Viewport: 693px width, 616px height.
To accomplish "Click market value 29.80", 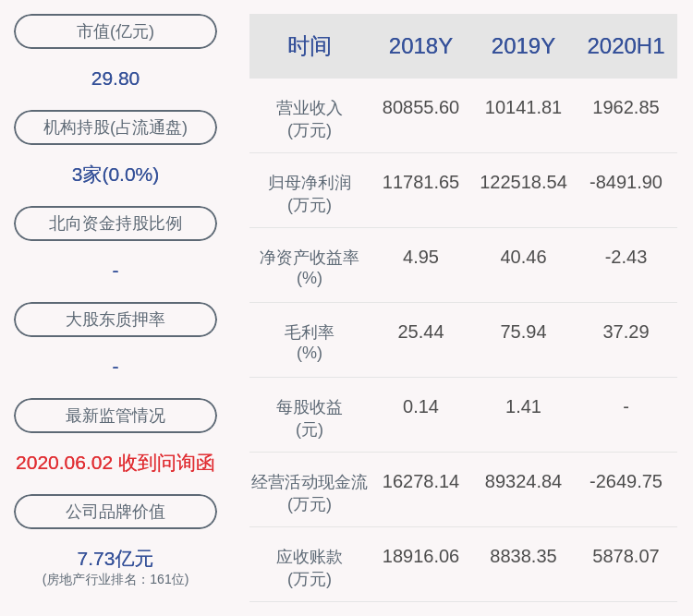I will click(x=115, y=79).
